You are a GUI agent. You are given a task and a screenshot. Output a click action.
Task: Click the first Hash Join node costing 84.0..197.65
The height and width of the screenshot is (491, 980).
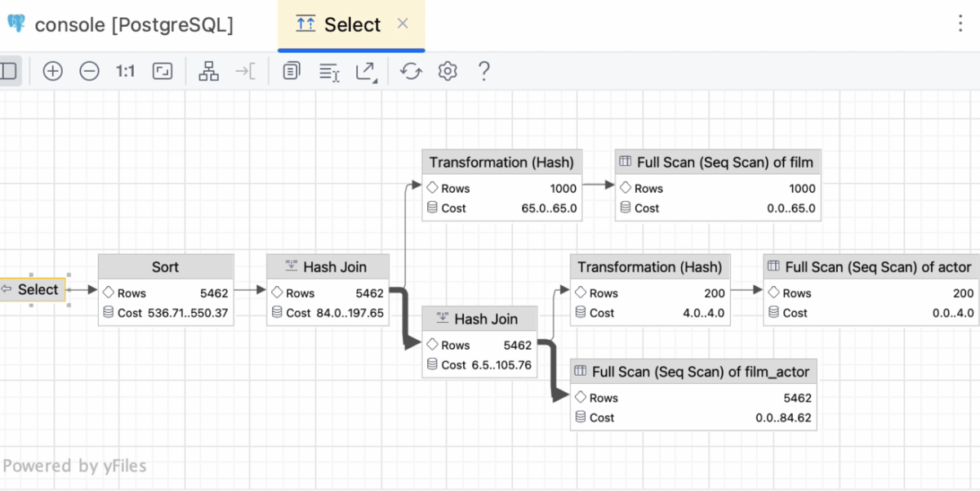[x=328, y=290]
